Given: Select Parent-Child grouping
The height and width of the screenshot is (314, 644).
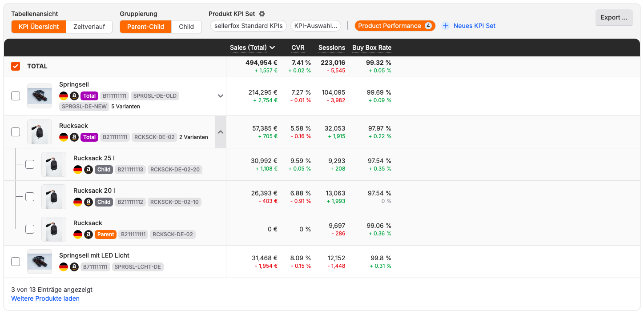Looking at the screenshot, I should 146,27.
